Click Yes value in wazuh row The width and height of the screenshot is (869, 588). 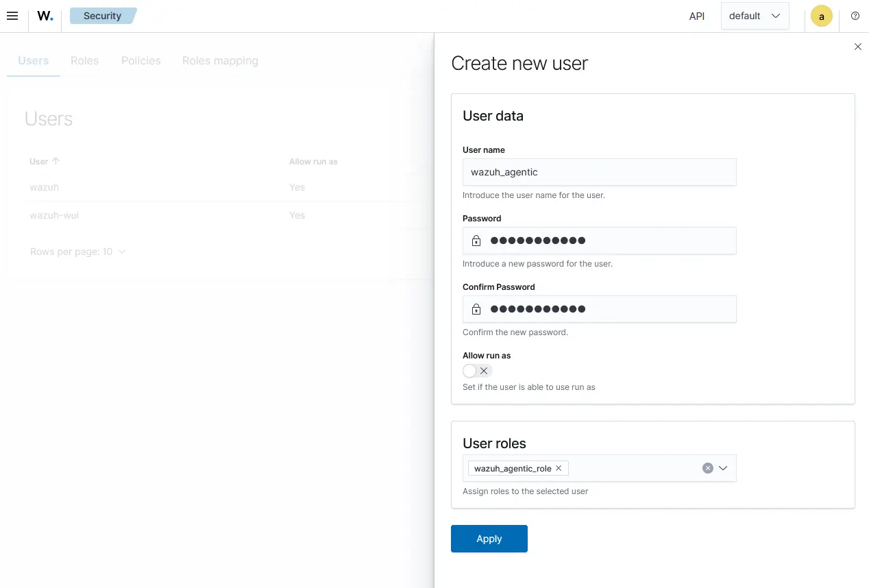[297, 187]
